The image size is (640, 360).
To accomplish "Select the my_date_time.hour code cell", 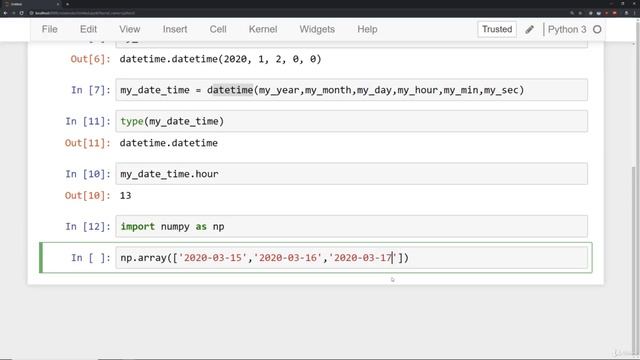I will [351, 174].
